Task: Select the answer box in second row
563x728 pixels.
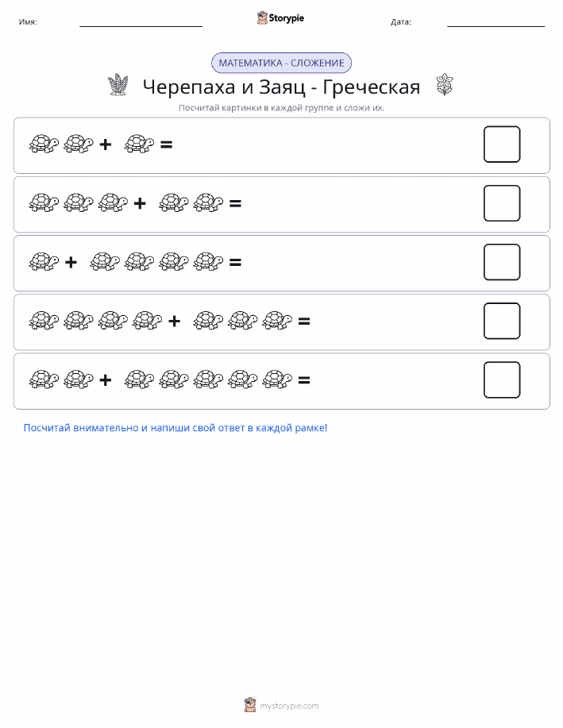Action: (502, 203)
